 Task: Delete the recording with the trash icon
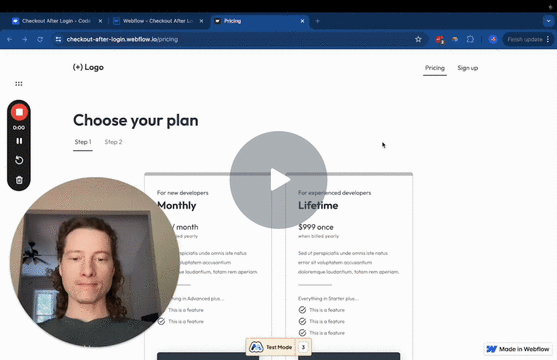19,180
